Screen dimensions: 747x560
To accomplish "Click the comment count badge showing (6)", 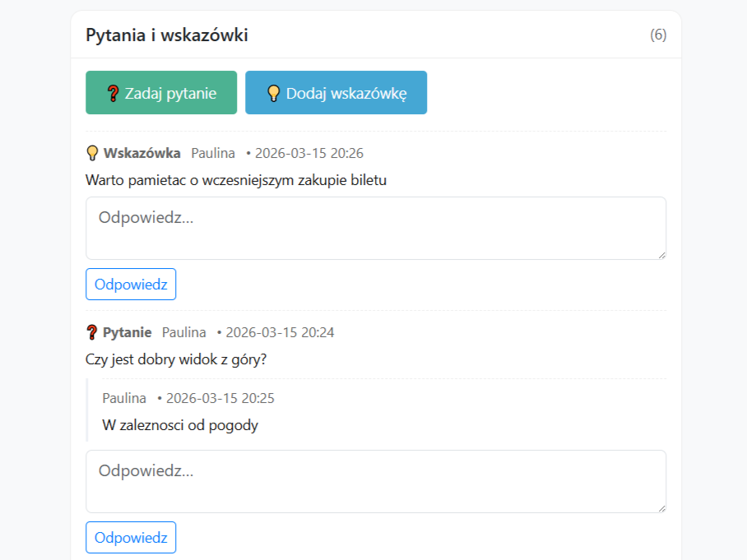I will pyautogui.click(x=658, y=35).
